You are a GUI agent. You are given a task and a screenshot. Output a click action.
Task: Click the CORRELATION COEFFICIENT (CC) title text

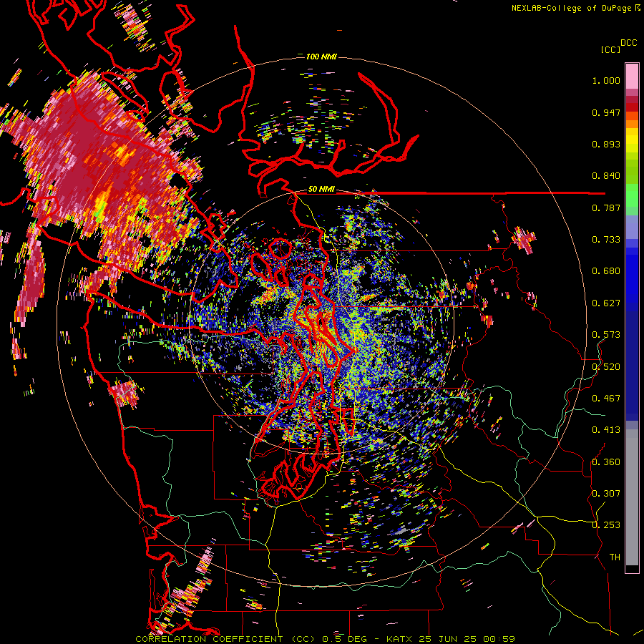(x=225, y=639)
